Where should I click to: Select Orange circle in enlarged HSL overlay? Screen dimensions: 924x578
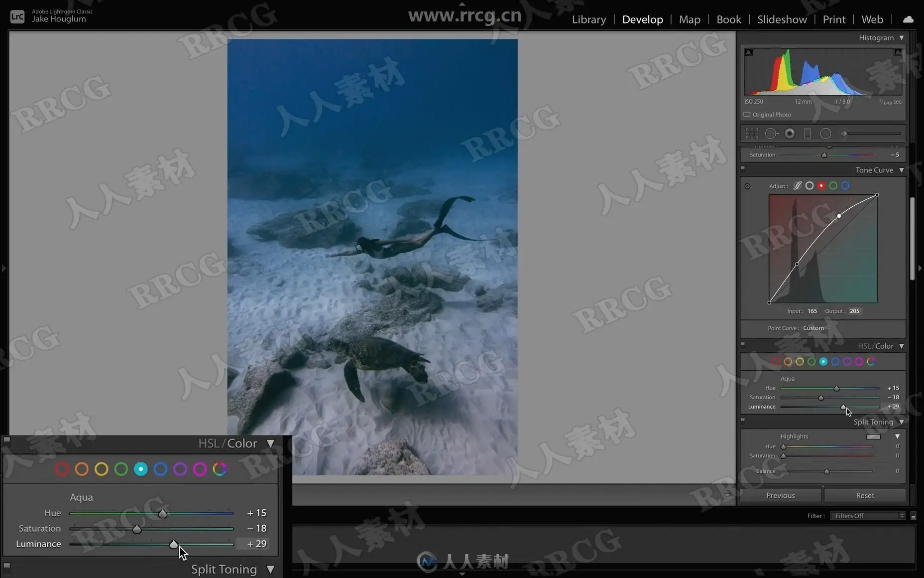click(82, 469)
